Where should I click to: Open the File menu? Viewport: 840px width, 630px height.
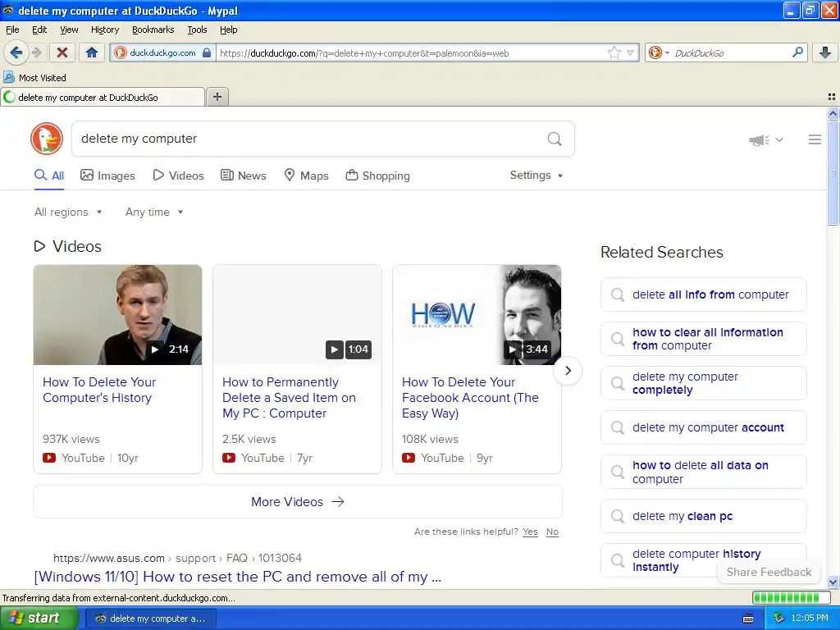(12, 30)
